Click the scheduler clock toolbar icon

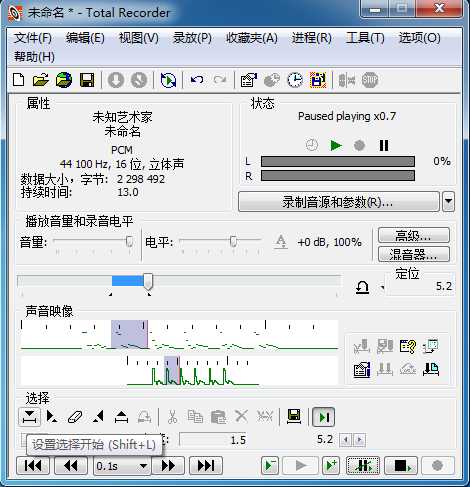pyautogui.click(x=295, y=80)
